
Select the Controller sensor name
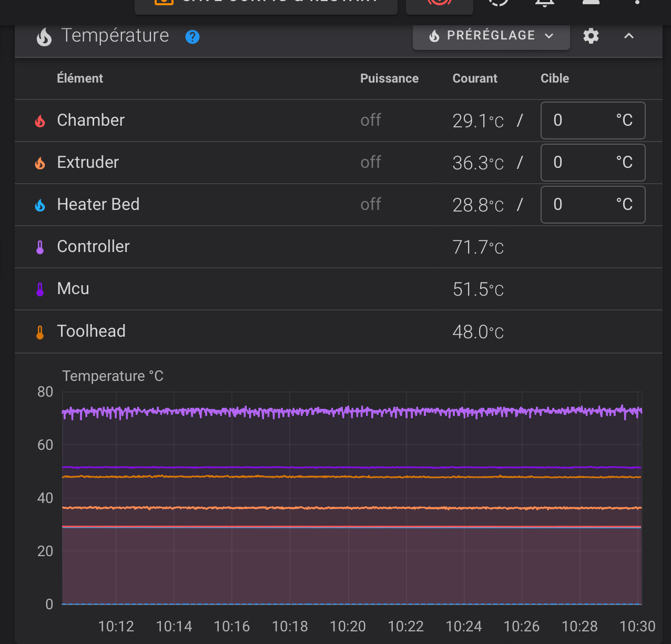click(93, 247)
